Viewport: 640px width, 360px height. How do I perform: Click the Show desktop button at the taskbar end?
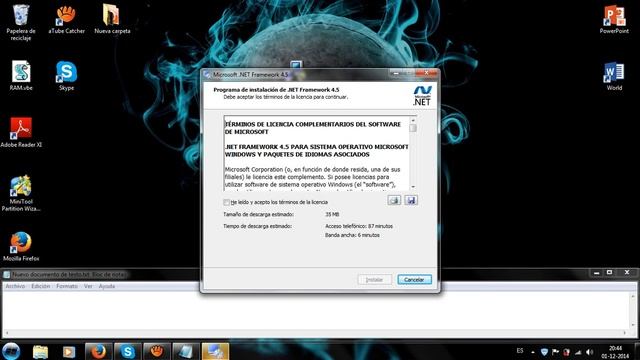click(637, 351)
